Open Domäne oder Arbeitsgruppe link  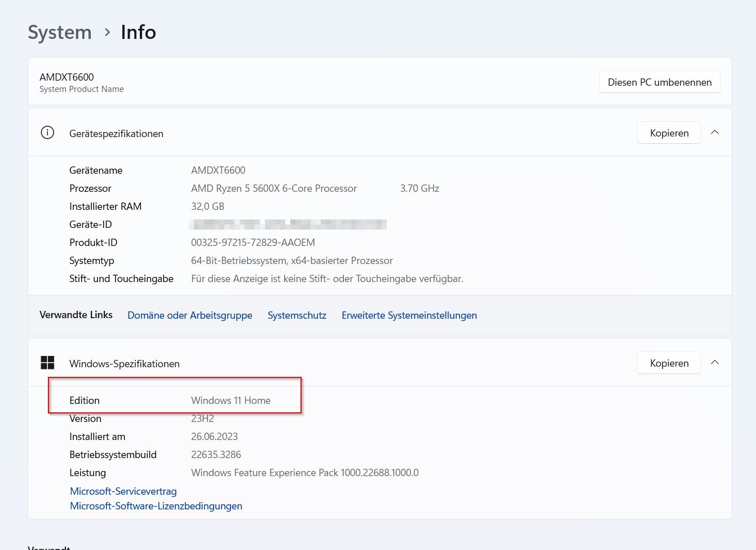point(189,315)
